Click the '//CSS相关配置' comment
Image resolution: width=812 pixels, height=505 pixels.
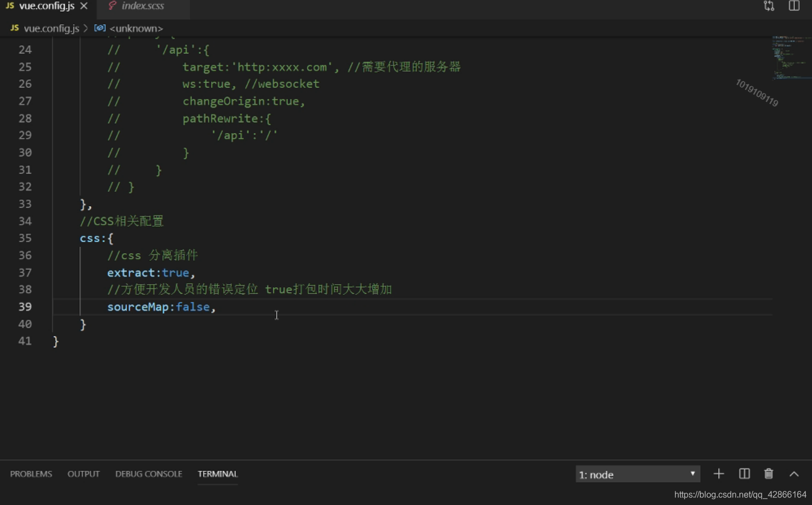click(x=121, y=221)
